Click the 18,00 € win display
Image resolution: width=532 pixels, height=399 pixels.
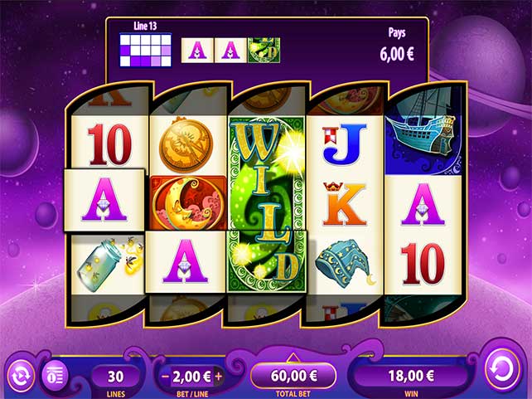click(x=411, y=376)
